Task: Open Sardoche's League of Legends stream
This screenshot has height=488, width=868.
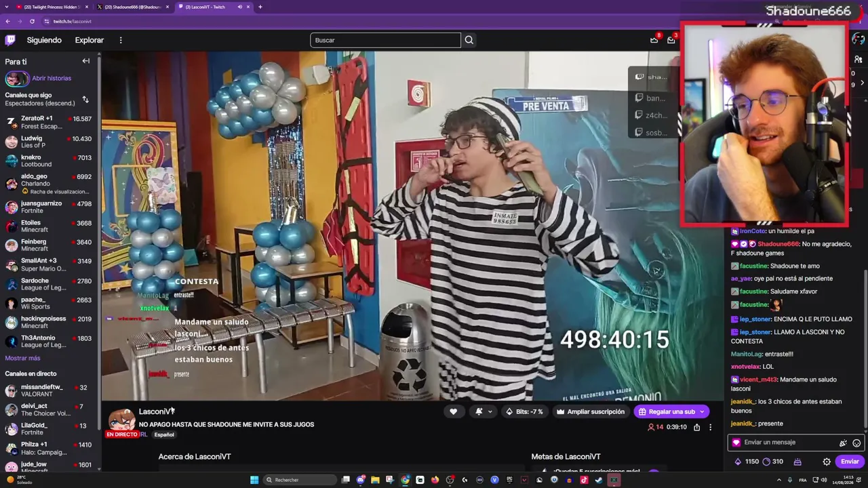Action: 49,284
